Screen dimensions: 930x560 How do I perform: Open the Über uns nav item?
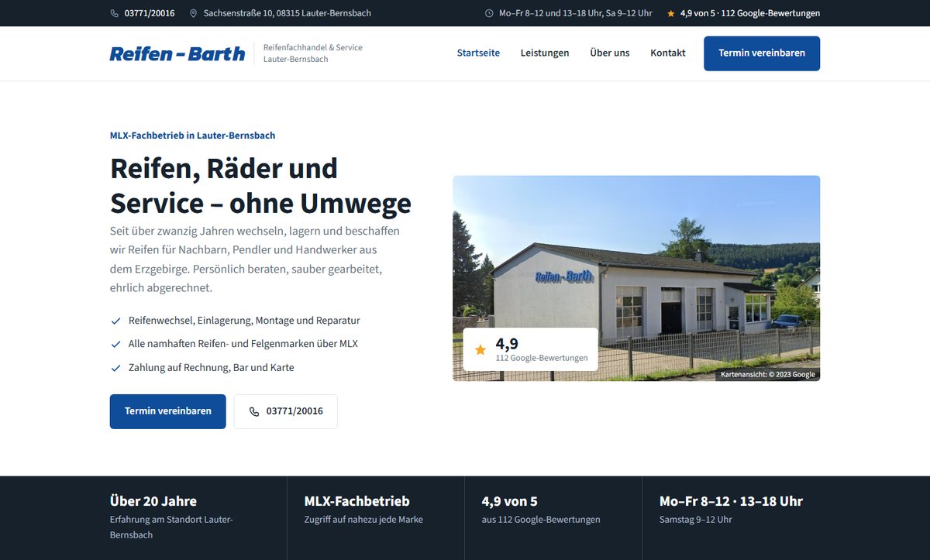pos(610,53)
